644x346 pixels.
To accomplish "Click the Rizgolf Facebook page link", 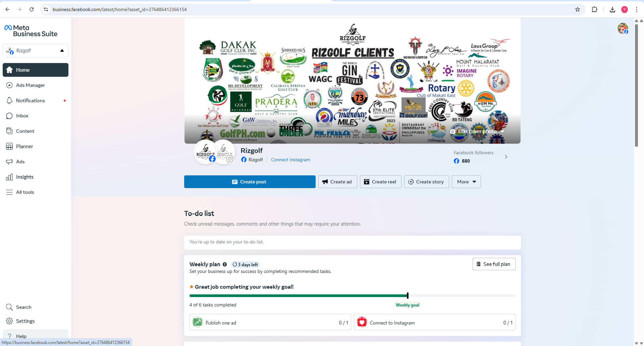I will 252,160.
